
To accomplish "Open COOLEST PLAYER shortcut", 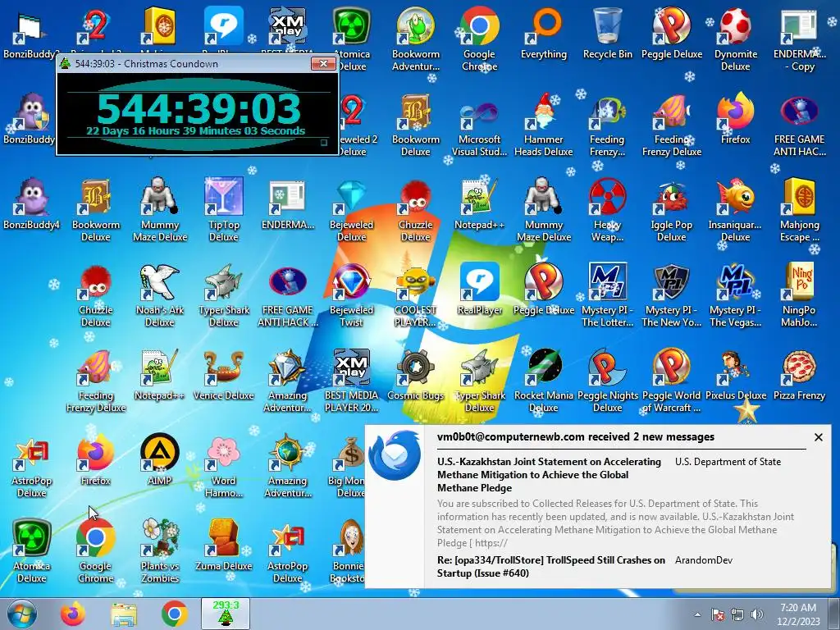I will 416,295.
